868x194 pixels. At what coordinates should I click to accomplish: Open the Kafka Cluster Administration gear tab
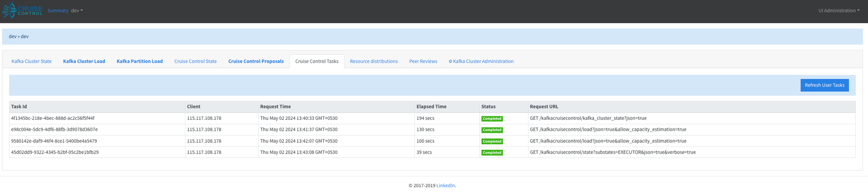481,62
